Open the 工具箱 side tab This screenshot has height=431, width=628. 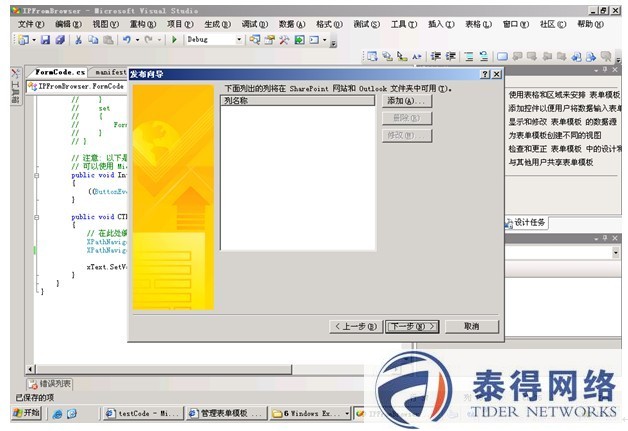click(15, 85)
